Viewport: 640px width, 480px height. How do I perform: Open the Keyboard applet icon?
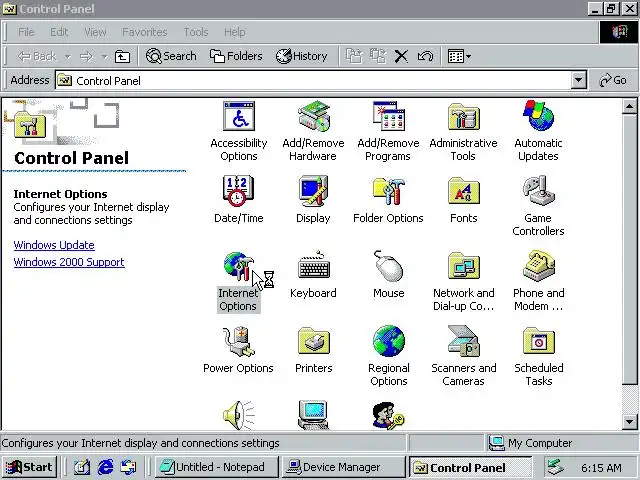click(x=313, y=265)
